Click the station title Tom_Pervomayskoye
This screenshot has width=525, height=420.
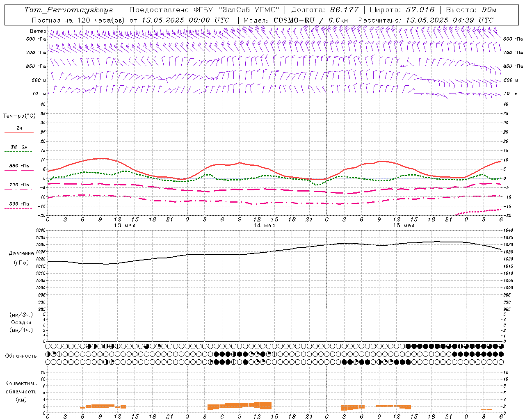(x=68, y=10)
